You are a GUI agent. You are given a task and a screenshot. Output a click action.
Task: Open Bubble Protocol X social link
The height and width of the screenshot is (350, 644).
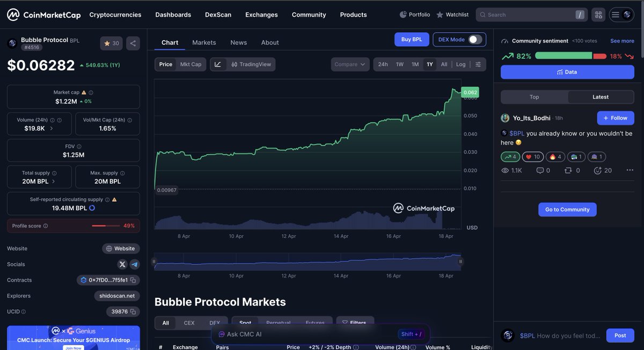[122, 264]
